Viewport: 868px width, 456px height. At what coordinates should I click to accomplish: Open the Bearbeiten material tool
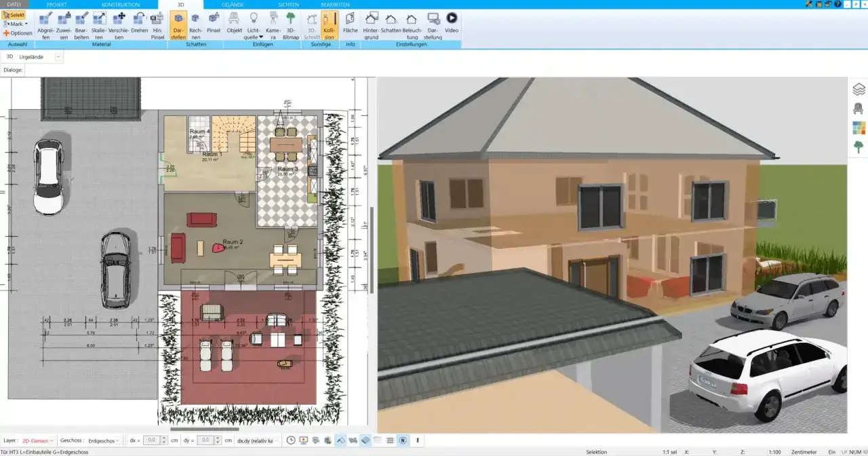tap(81, 26)
